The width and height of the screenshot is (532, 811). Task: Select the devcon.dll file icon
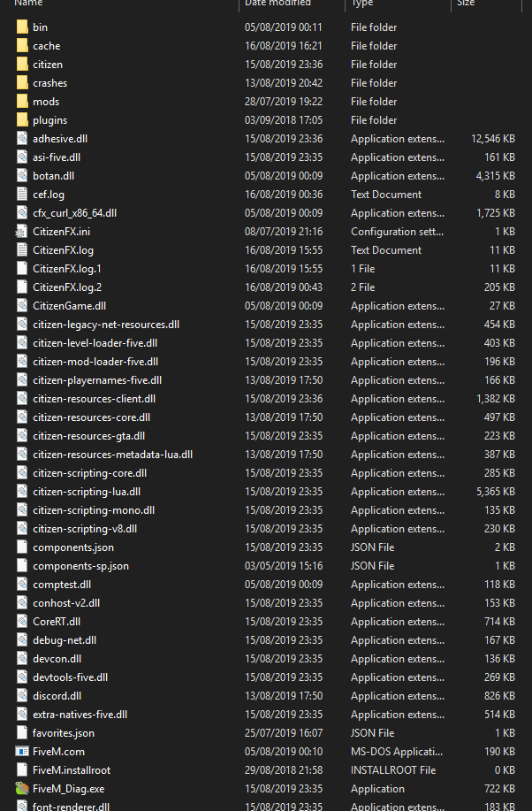(22, 659)
